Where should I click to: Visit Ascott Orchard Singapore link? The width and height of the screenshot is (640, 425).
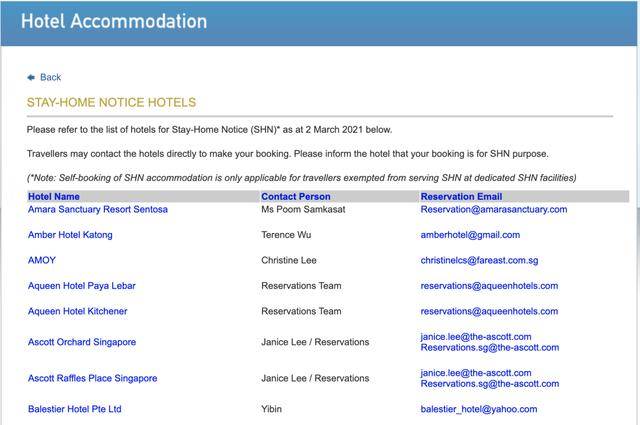(81, 342)
